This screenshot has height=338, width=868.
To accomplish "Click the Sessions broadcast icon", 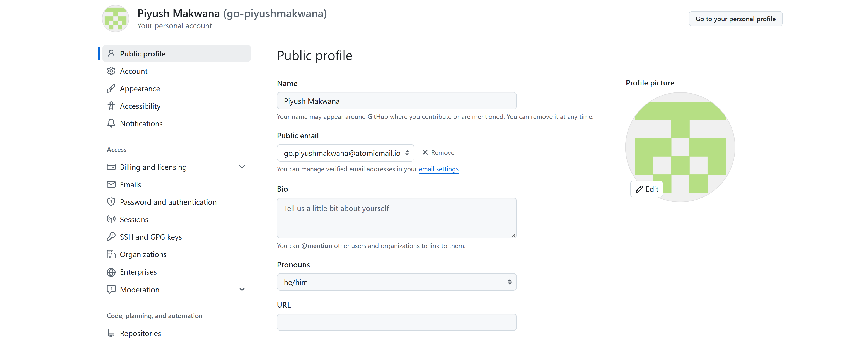I will 111,219.
